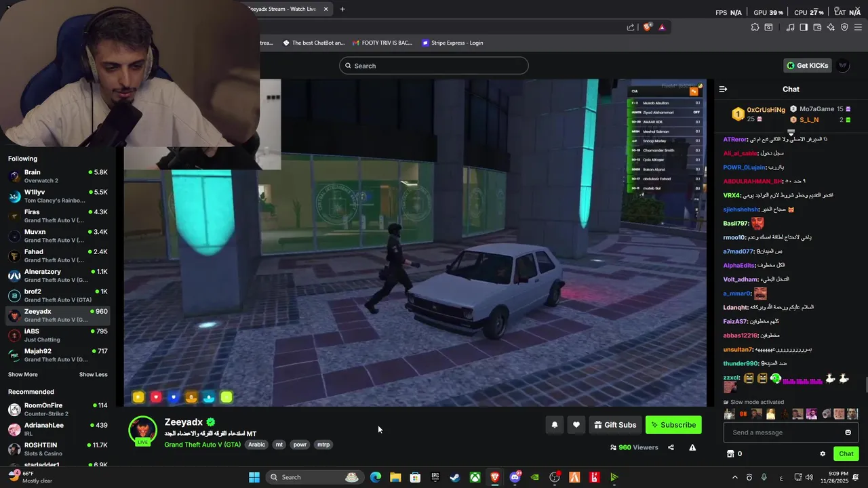
Task: Open the Stripe Express Login bookmark
Action: (452, 43)
